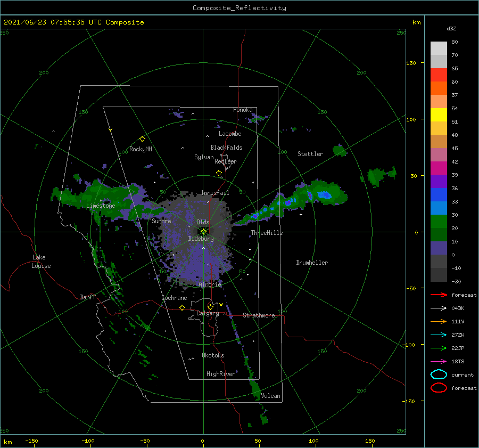Click the cyan current ellipse symbol
The image size is (479, 448).
(439, 374)
